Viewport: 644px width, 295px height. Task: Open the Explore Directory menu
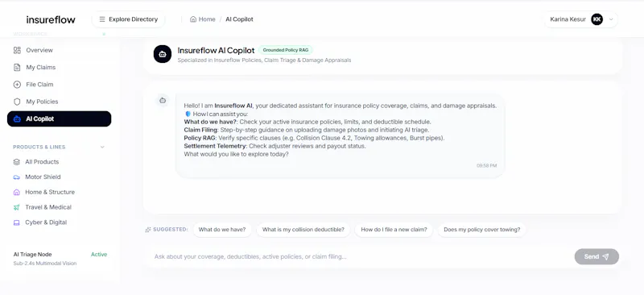tap(129, 19)
